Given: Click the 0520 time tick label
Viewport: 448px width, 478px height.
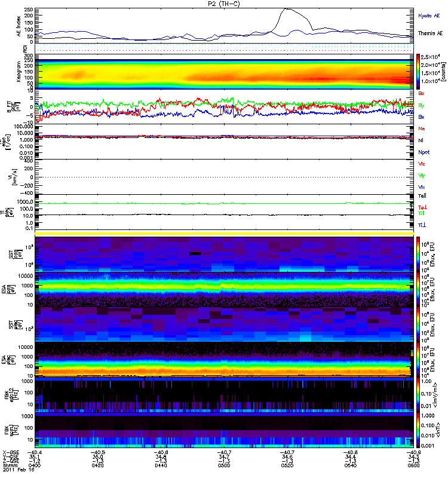Looking at the screenshot, I should [287, 465].
